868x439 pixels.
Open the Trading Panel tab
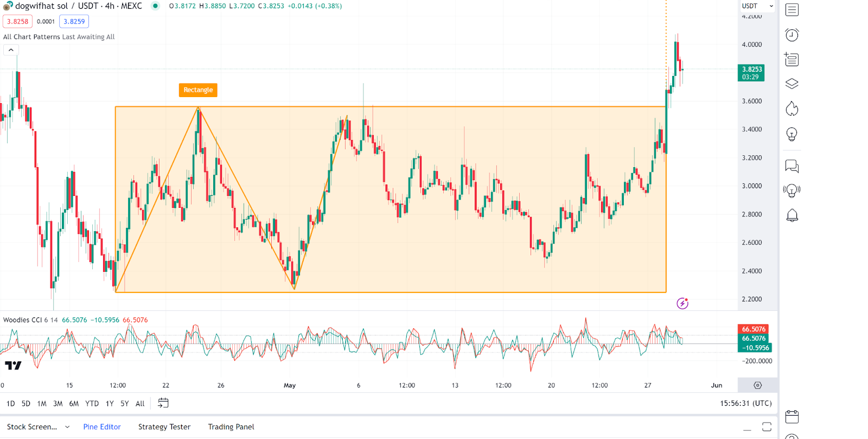pyautogui.click(x=231, y=427)
